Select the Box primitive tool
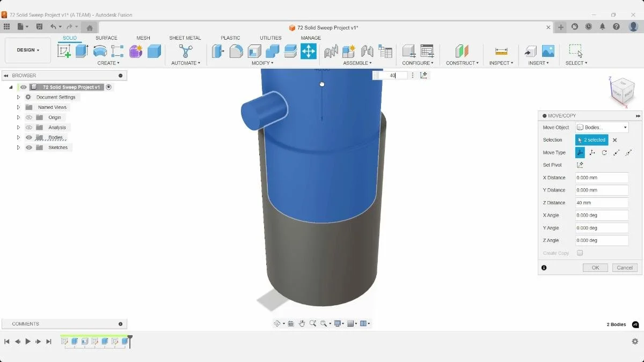Screen dimensions: 644x362 pyautogui.click(x=154, y=51)
